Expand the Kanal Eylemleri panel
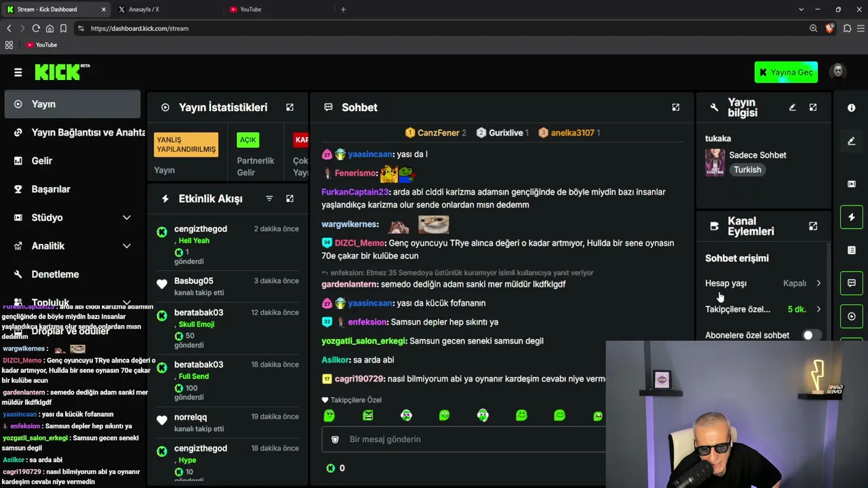 [813, 226]
